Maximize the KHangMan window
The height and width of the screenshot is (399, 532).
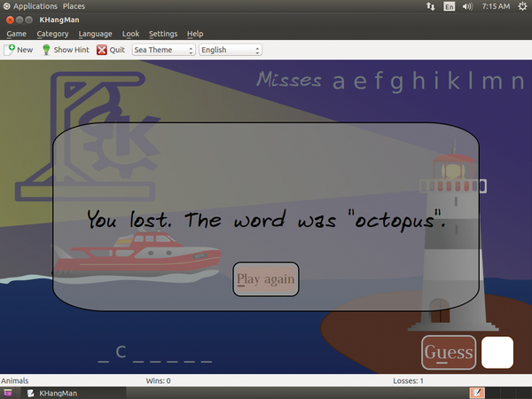[x=29, y=20]
